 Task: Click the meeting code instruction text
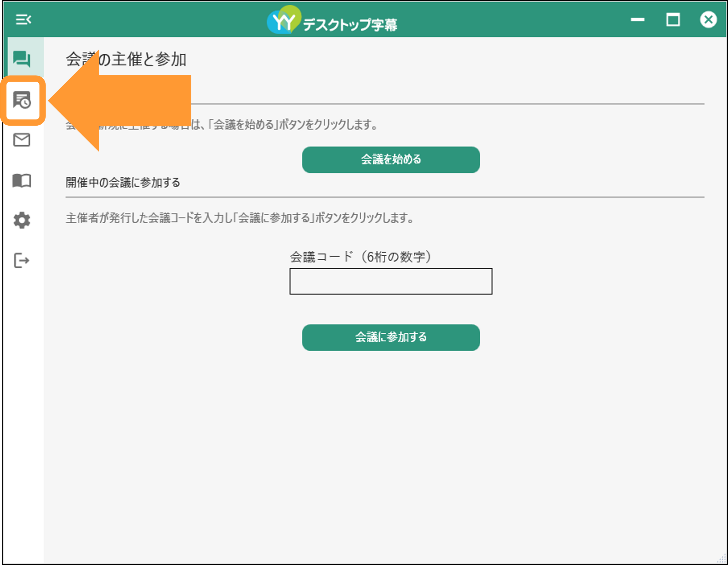240,218
